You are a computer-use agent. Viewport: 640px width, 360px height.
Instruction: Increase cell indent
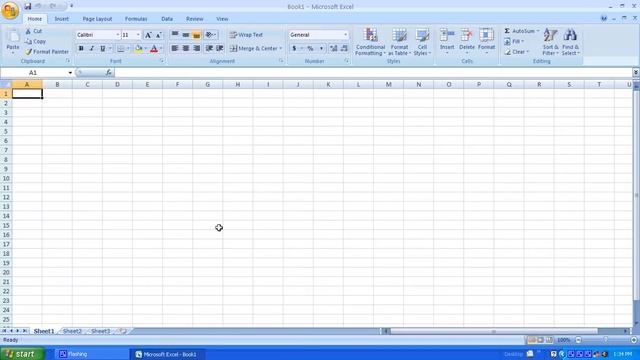(220, 49)
